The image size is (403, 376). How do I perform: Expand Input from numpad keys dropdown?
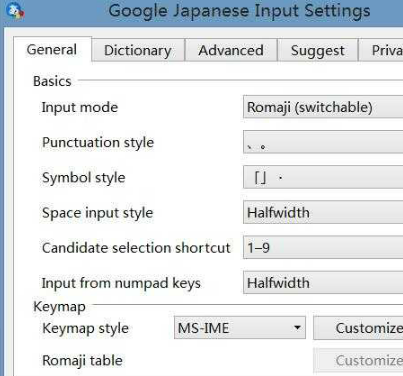323,283
